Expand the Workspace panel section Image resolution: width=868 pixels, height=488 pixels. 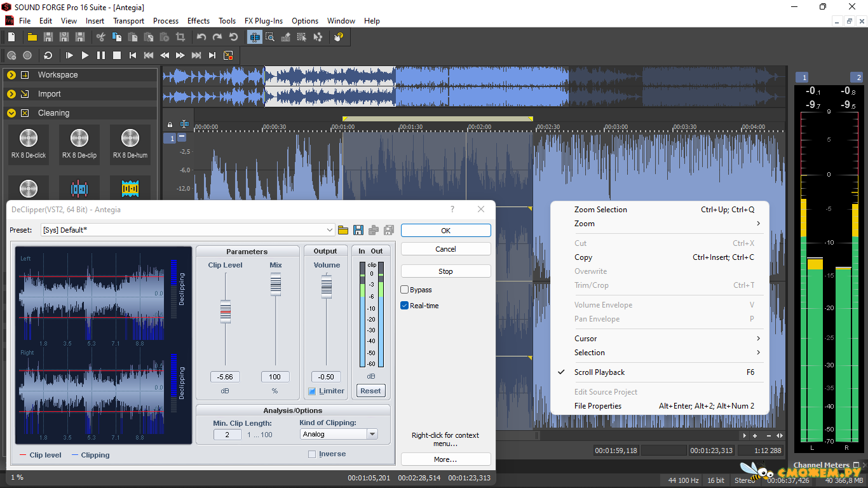[x=11, y=75]
